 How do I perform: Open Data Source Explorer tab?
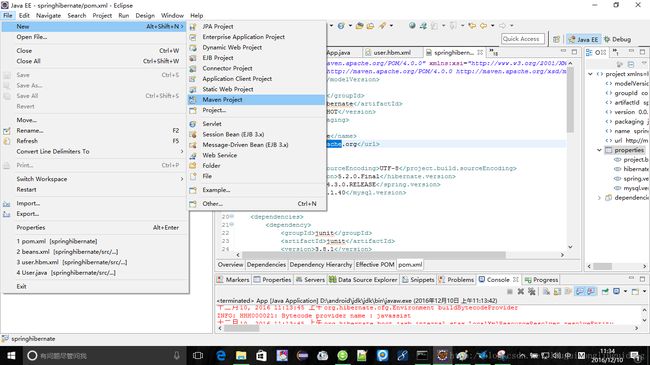[x=363, y=280]
